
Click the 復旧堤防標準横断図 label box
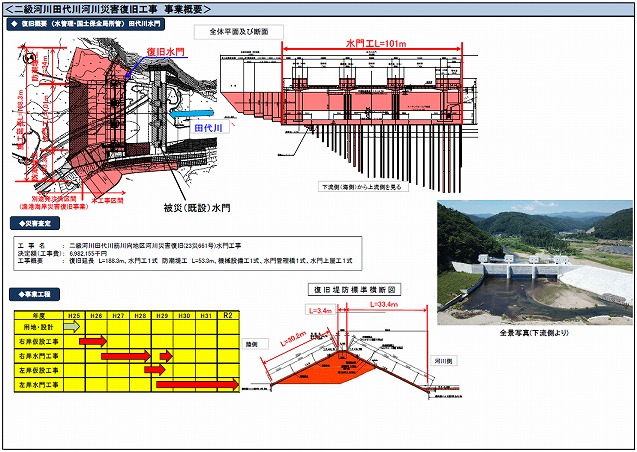click(355, 290)
